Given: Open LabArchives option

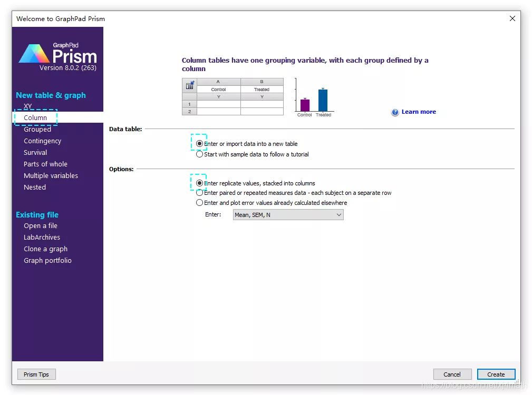Looking at the screenshot, I should coord(42,237).
